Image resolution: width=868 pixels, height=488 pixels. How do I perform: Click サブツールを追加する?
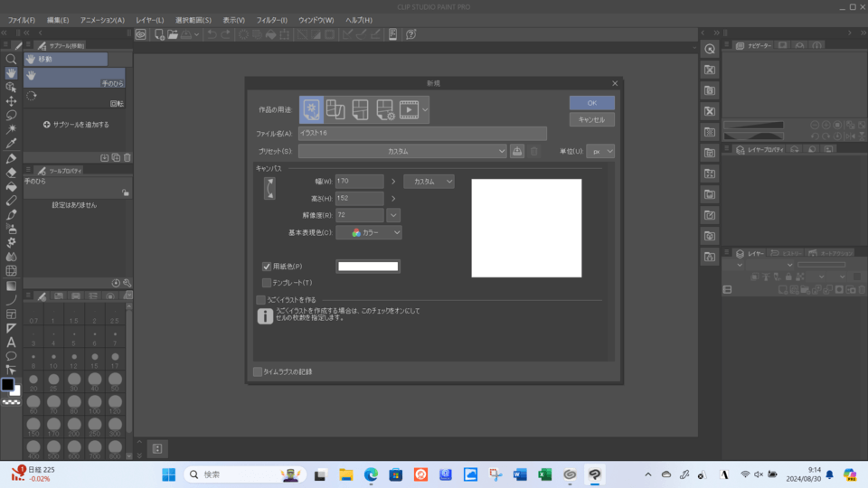pos(76,125)
